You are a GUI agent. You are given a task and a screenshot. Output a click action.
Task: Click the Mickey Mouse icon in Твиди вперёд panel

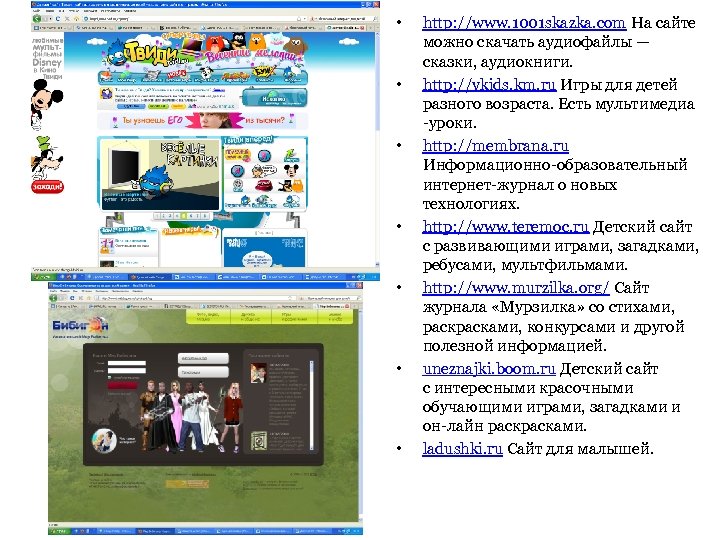291,171
